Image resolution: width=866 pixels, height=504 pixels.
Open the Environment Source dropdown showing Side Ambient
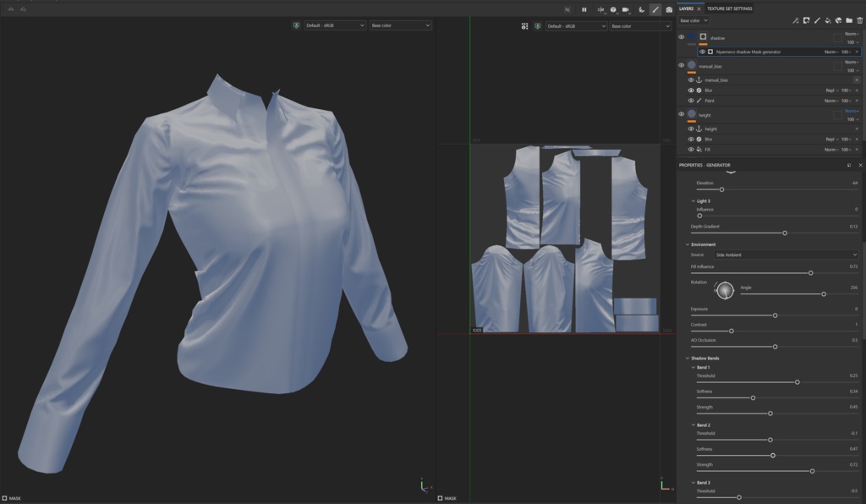point(786,255)
